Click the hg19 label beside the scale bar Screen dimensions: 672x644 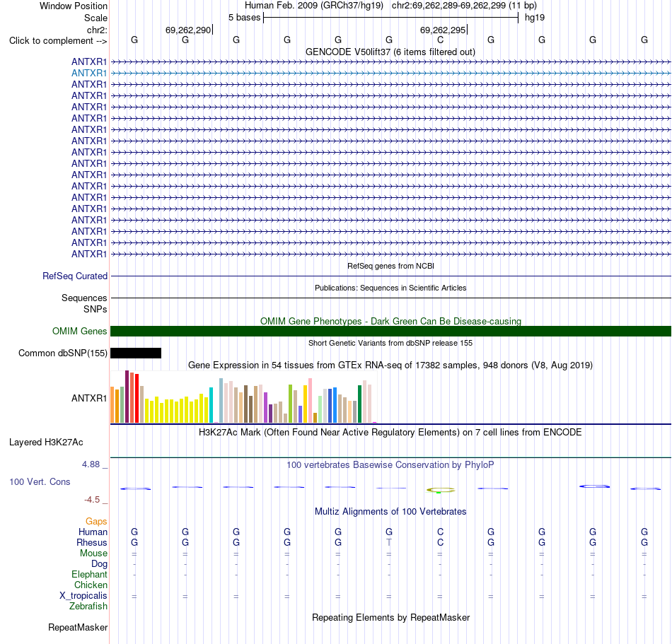pos(535,18)
